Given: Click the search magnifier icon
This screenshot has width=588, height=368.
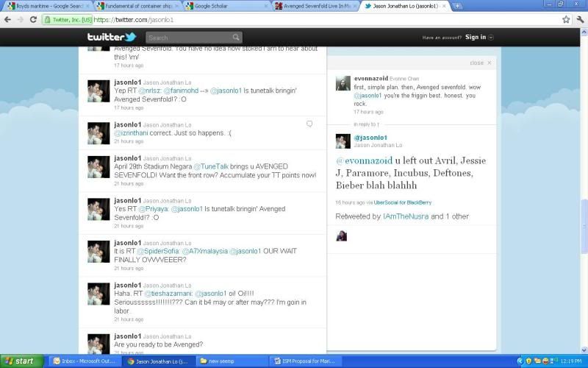Looking at the screenshot, I should coord(236,38).
